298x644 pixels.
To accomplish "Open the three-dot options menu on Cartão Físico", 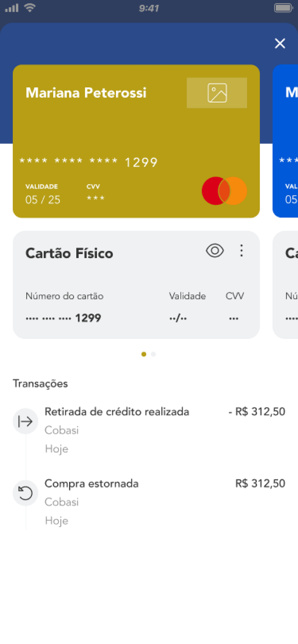I will pyautogui.click(x=242, y=250).
